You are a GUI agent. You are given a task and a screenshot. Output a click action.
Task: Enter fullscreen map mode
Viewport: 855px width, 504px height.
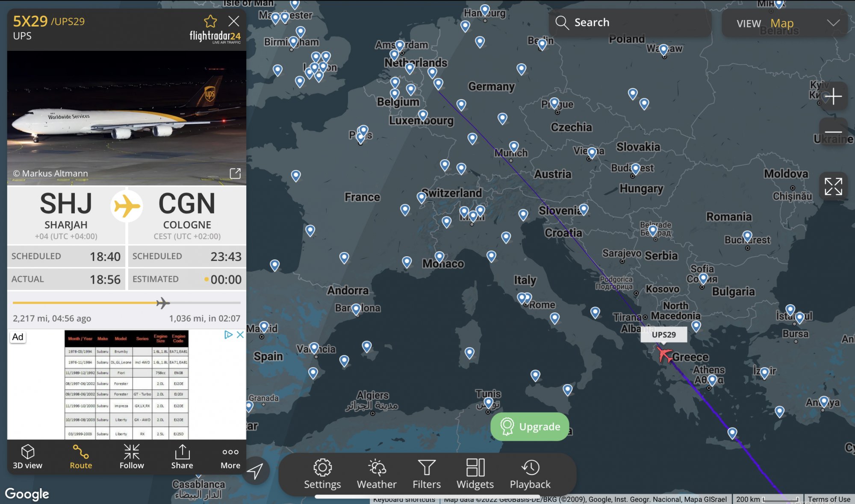tap(833, 187)
